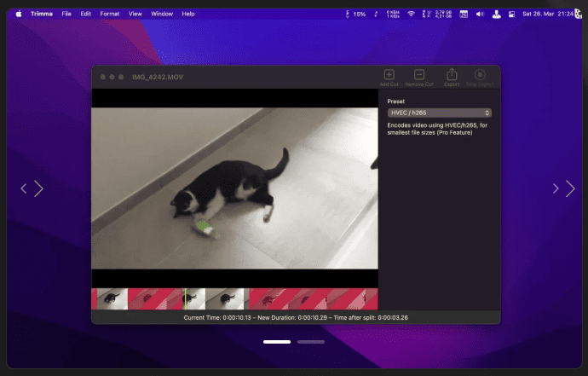
Task: Open the Apple menu
Action: (x=19, y=14)
